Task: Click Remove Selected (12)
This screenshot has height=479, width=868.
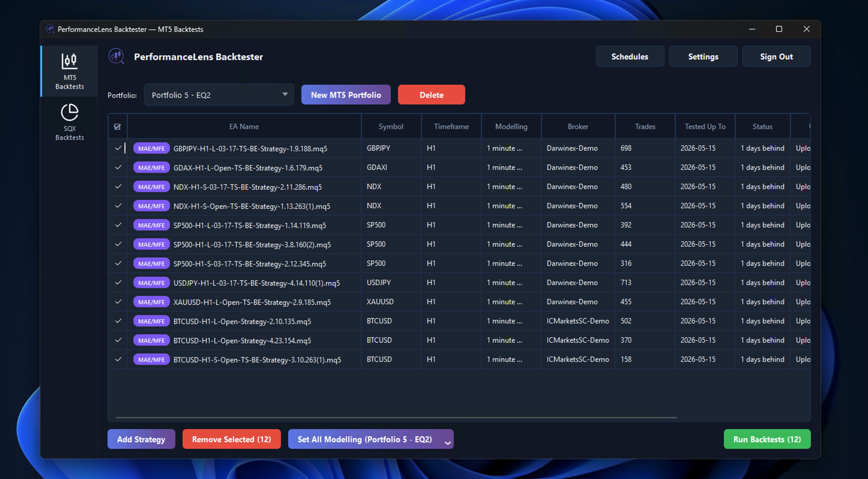Action: pyautogui.click(x=231, y=439)
